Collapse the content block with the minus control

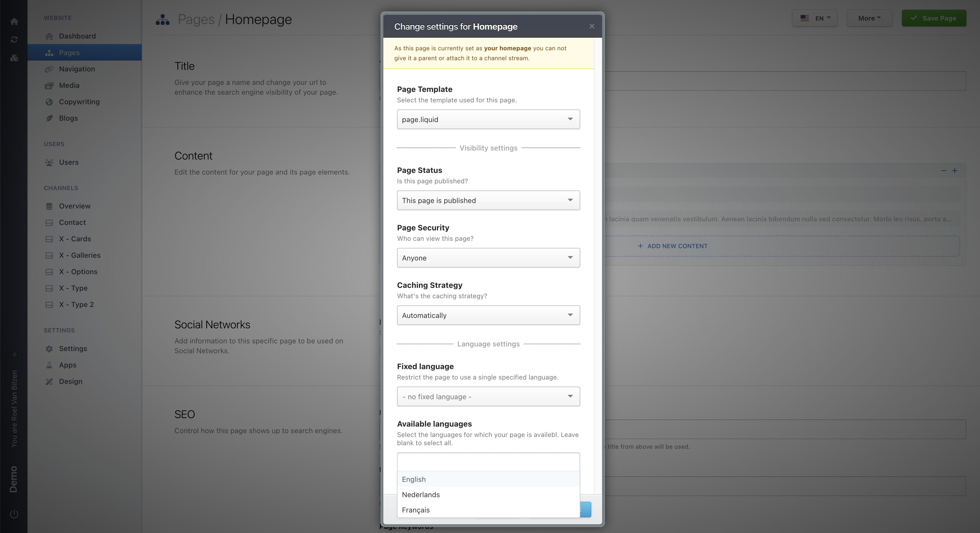[943, 171]
